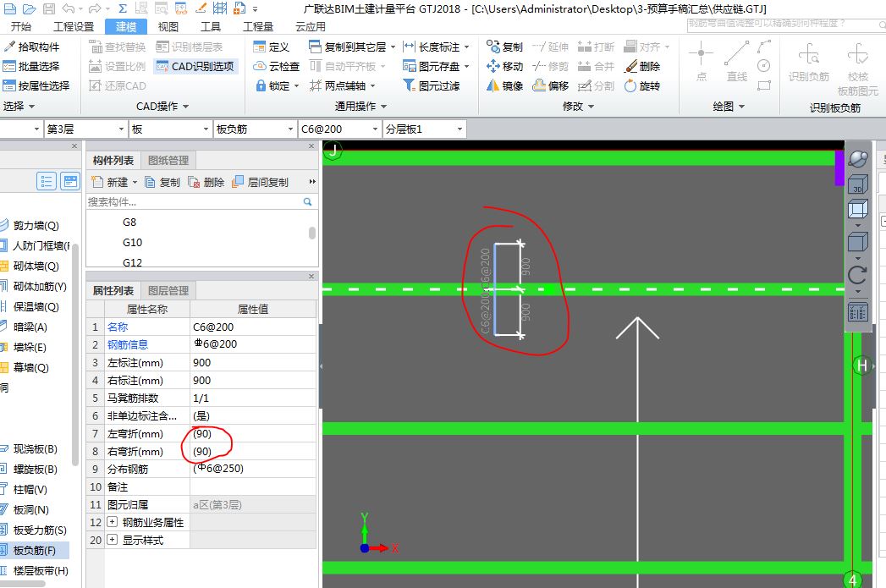
Task: Click 长度标注 length dimension tool
Action: click(436, 47)
